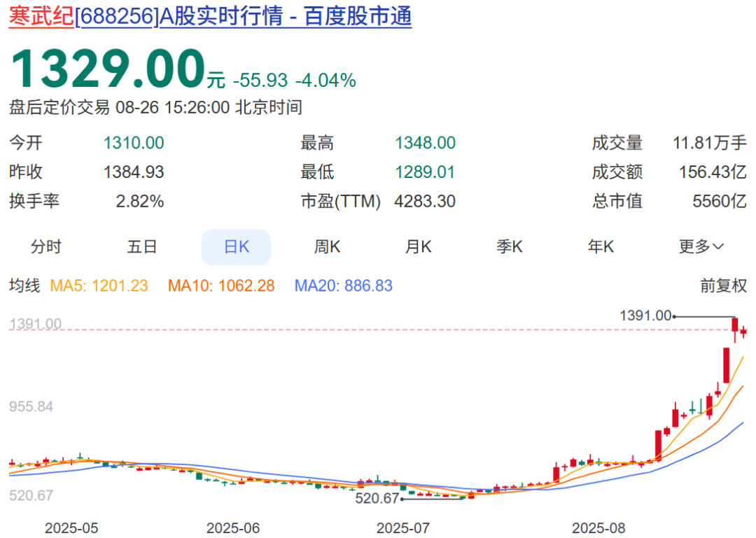Click the 2025-08 date axis label
Screen dimensions: 756x538
pos(598,528)
